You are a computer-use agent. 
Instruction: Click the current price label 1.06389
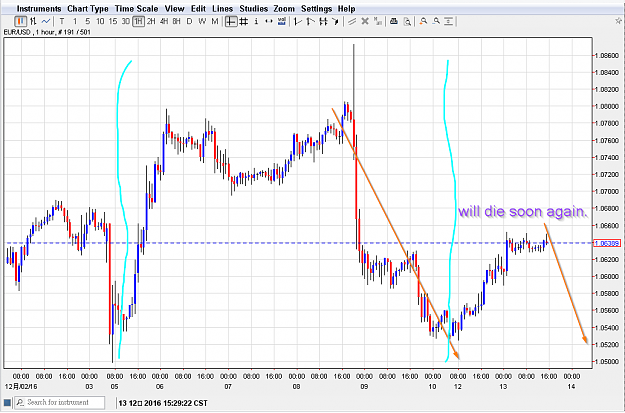(607, 243)
